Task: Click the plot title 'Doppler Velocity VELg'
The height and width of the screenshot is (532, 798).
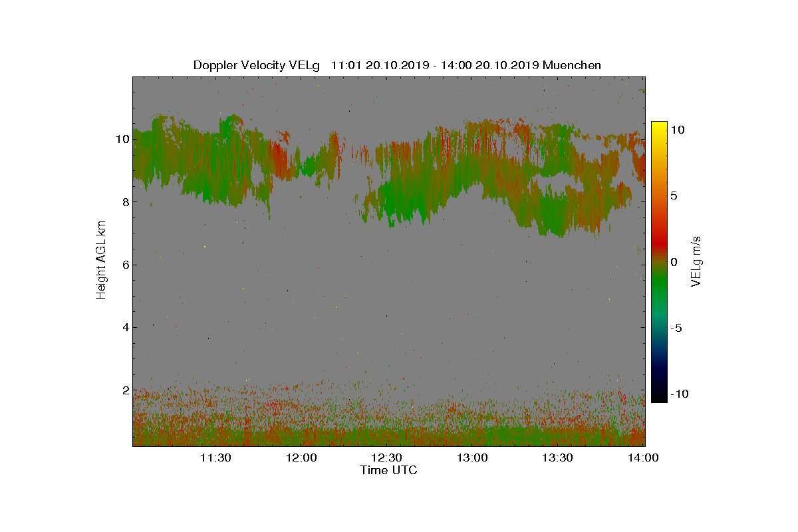Action: 257,65
